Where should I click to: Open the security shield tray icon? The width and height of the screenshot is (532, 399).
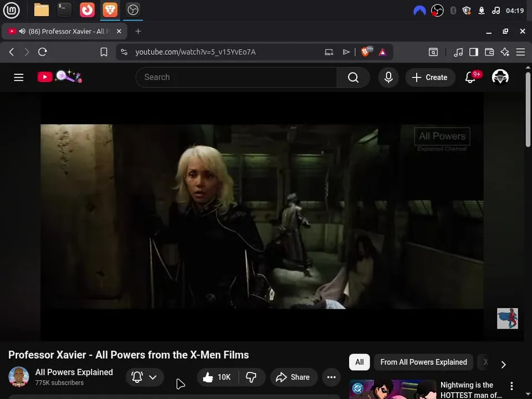click(x=467, y=11)
